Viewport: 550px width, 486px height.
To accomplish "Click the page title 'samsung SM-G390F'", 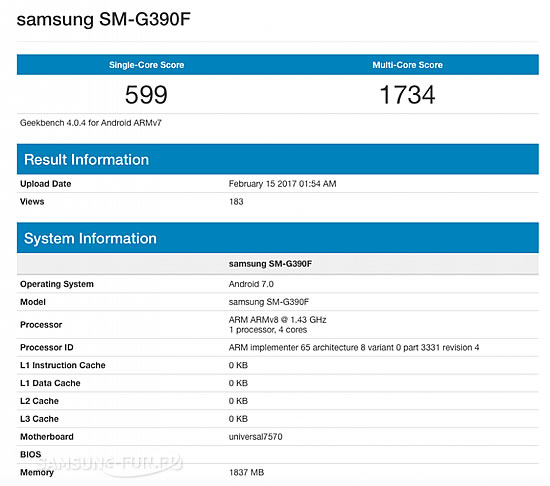I will coord(103,19).
